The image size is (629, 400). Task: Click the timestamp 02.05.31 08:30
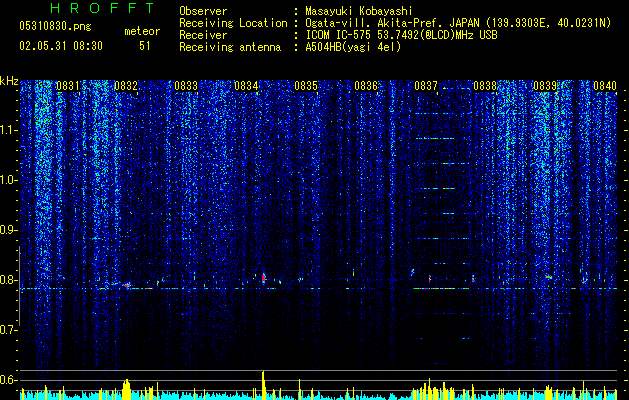coord(61,46)
